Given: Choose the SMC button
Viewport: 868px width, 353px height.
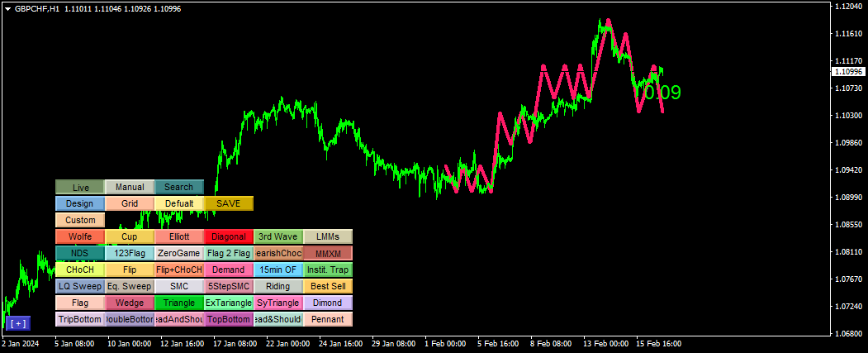Looking at the screenshot, I should tap(179, 287).
